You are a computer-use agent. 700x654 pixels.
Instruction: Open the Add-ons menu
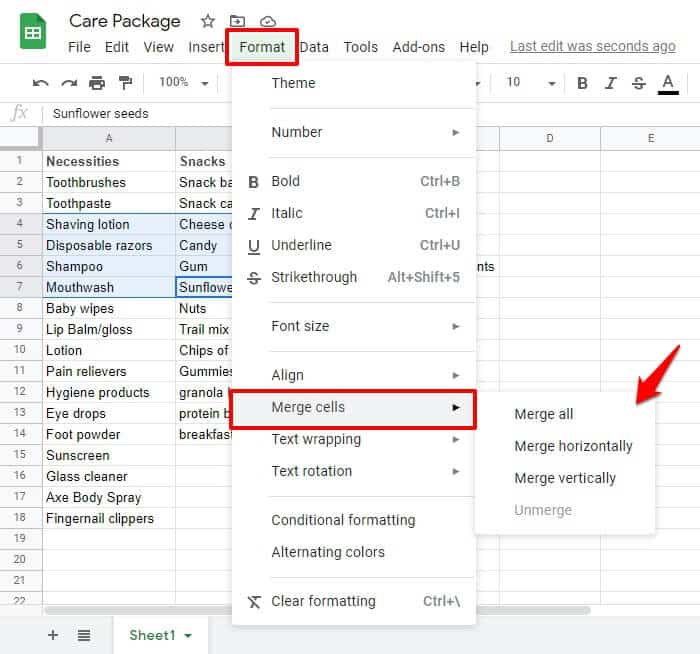419,47
